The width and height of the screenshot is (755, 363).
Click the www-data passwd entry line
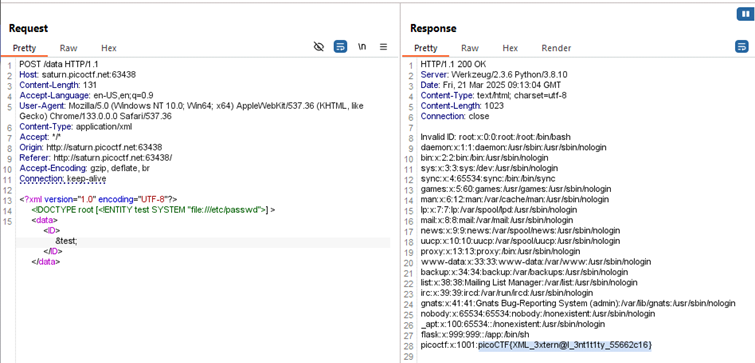pos(536,262)
